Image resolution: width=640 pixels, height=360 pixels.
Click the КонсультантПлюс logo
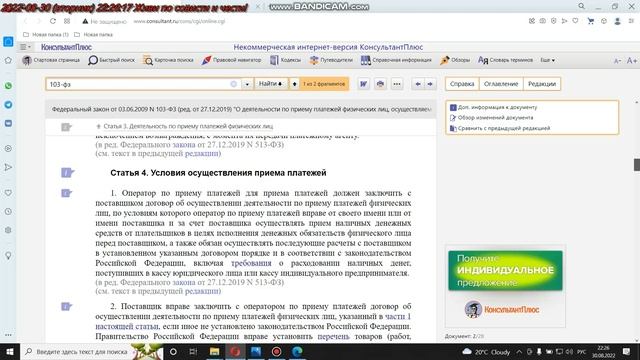click(66, 47)
